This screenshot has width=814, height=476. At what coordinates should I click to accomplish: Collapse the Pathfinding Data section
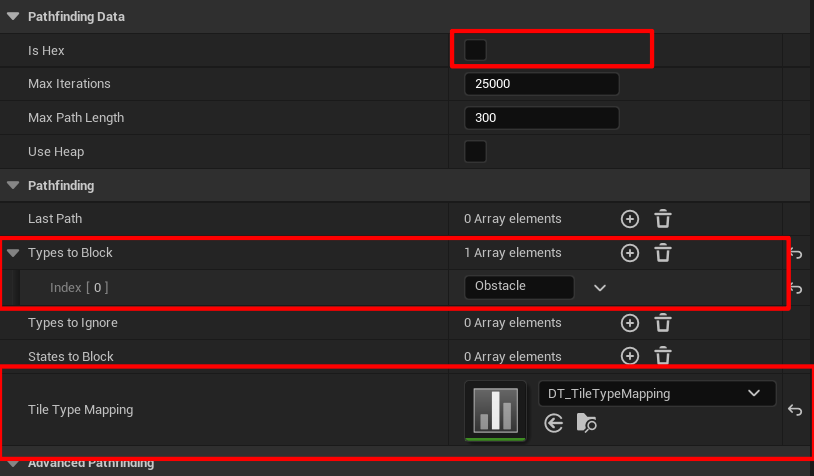tap(13, 17)
